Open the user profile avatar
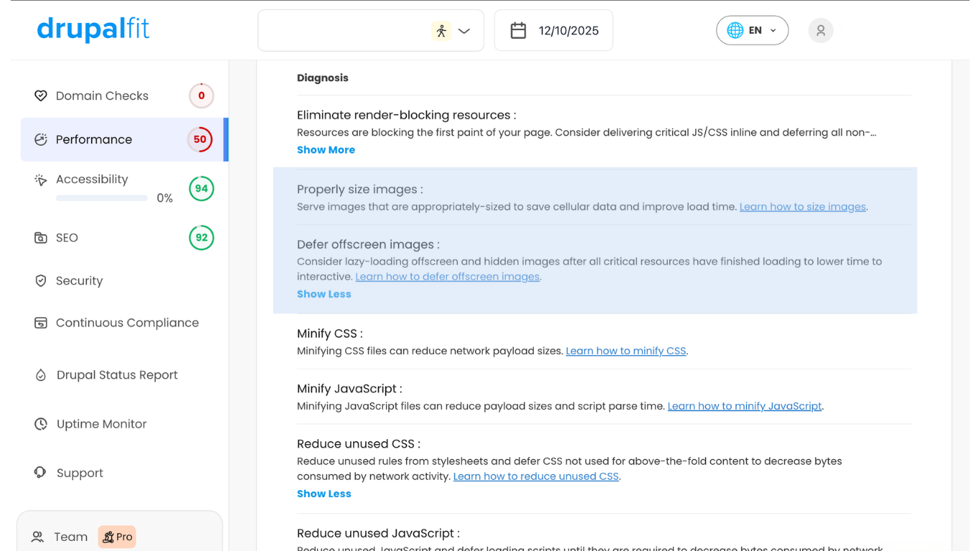The image size is (980, 551). pyautogui.click(x=821, y=30)
